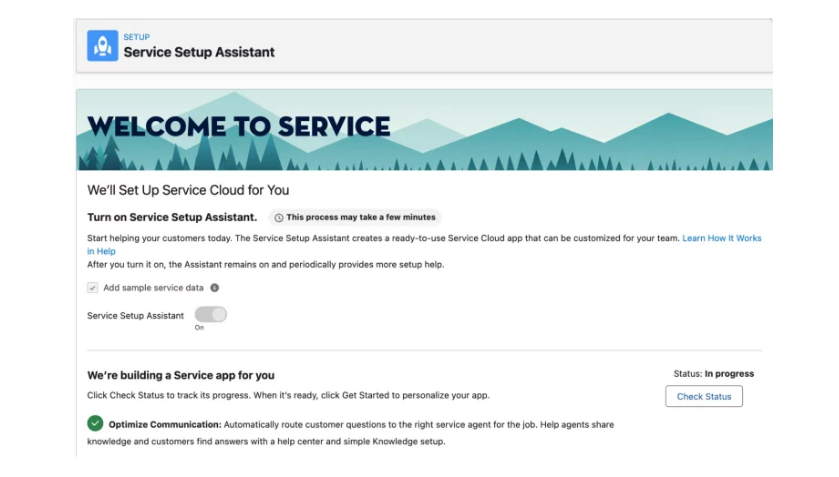Click the On label under the toggle
This screenshot has height=477, width=839.
click(199, 328)
